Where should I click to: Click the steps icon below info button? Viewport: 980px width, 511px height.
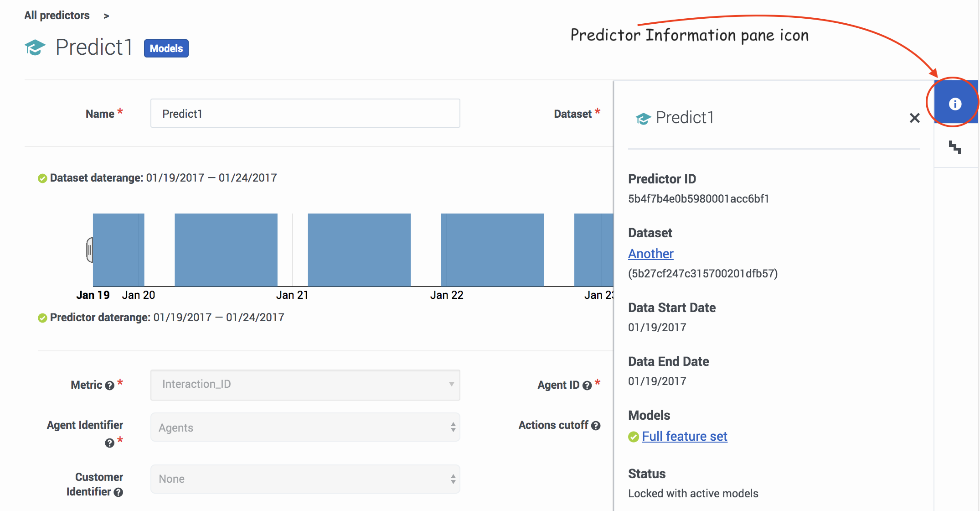pyautogui.click(x=955, y=147)
